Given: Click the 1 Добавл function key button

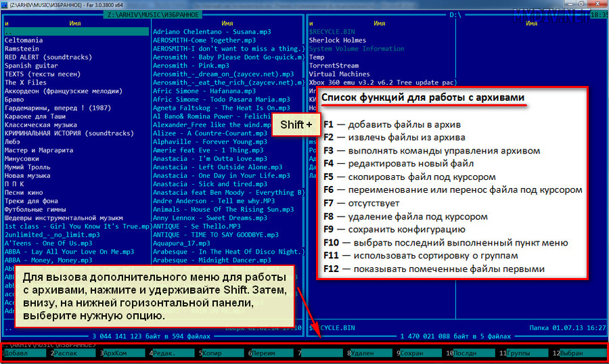Looking at the screenshot, I should [x=24, y=353].
